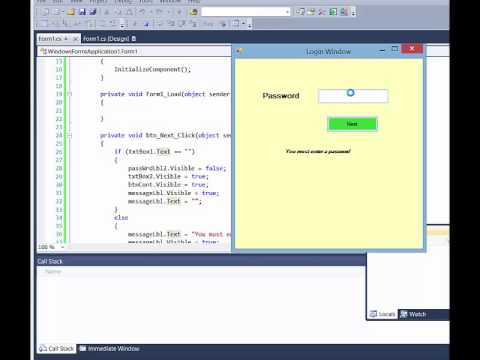Image resolution: width=480 pixels, height=360 pixels.
Task: Open the Properties Window toolbar icon
Action: 311,12
